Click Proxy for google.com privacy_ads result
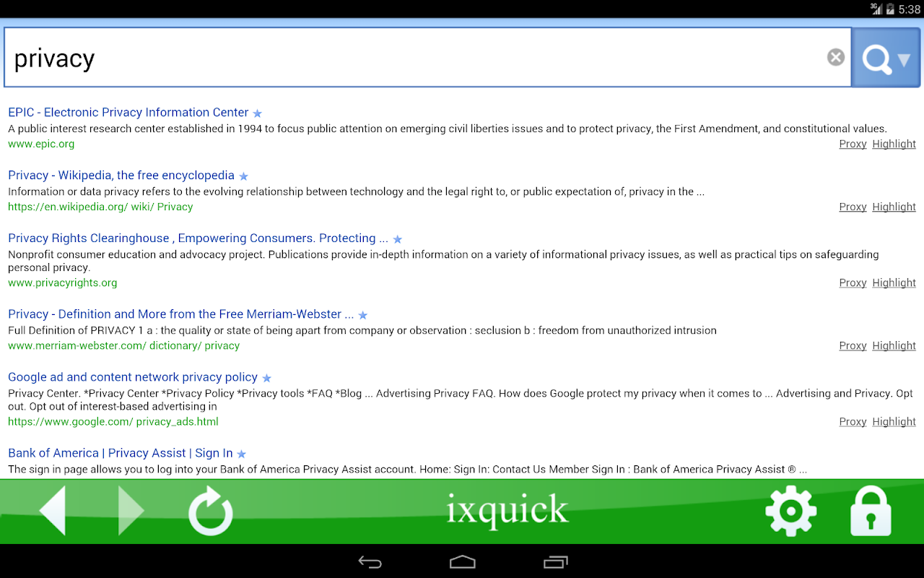Viewport: 924px width, 578px height. click(x=853, y=421)
